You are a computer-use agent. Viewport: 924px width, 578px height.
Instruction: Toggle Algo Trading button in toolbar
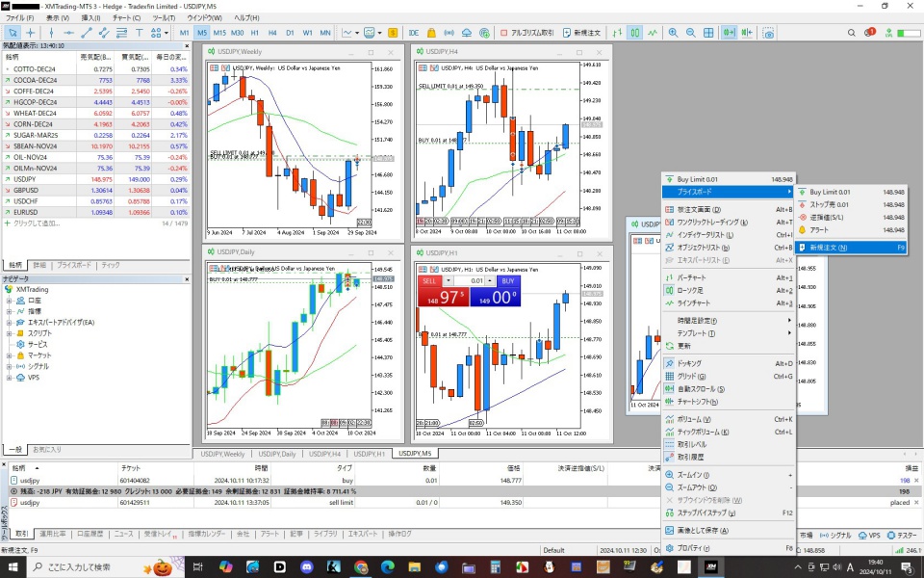(x=527, y=33)
